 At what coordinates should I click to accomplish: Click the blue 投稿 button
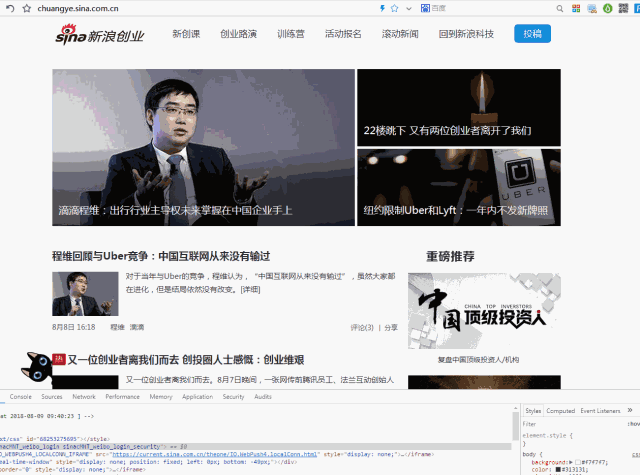pos(532,33)
